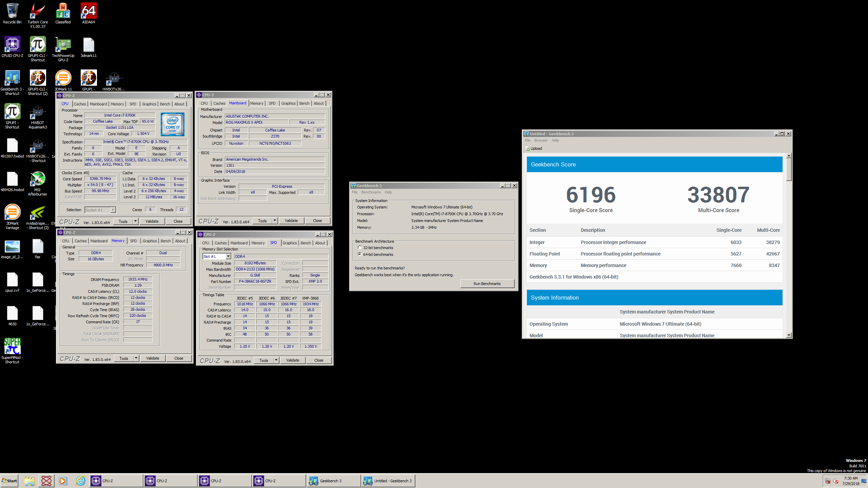Open Help menu in Geekbench 3 window
Viewport: 868px width, 488px height.
(x=388, y=192)
